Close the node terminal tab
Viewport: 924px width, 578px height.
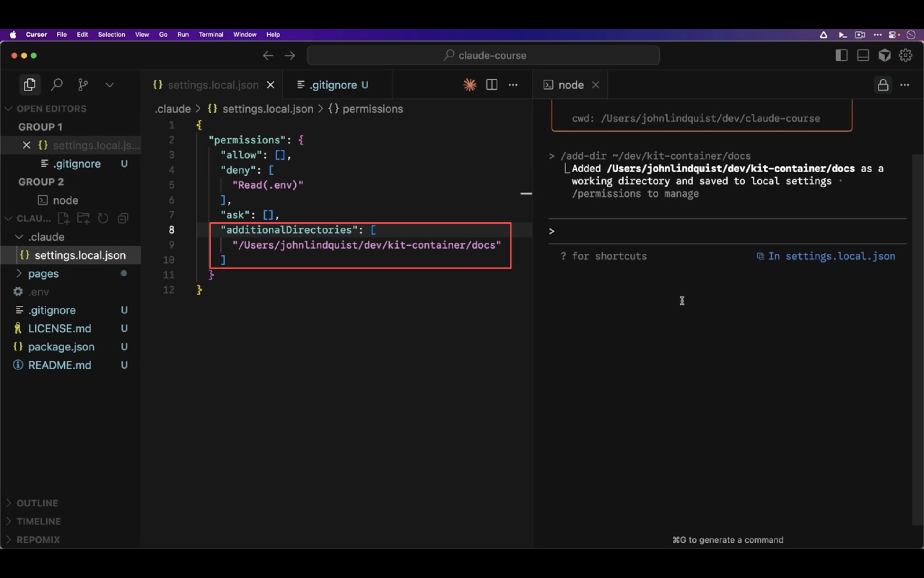[596, 85]
